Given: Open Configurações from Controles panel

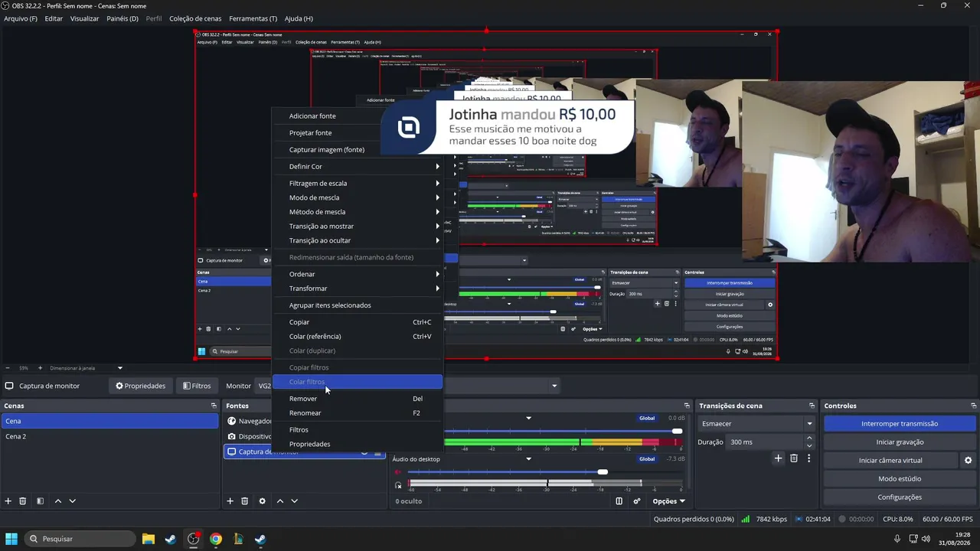Looking at the screenshot, I should tap(900, 497).
